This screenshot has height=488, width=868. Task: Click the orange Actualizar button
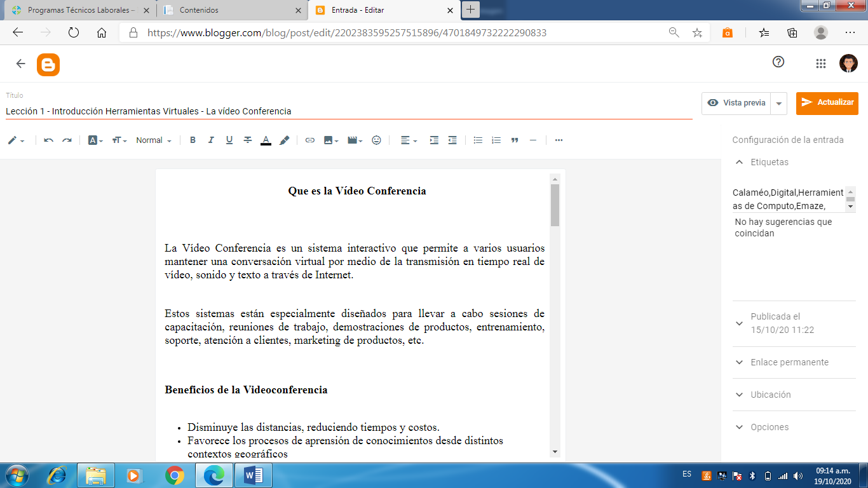click(827, 103)
